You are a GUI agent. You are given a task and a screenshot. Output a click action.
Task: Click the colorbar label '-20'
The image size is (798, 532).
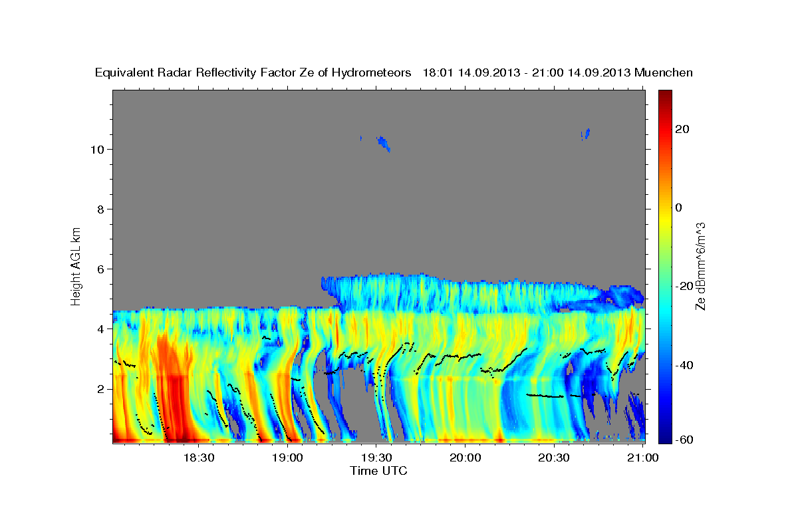684,286
